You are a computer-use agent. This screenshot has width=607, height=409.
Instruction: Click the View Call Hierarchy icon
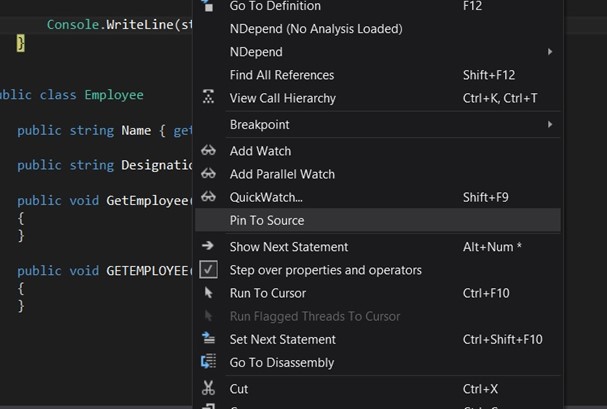(208, 97)
